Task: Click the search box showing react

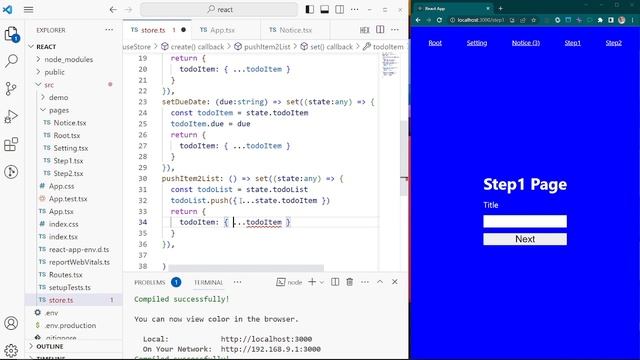Action: coord(219,9)
